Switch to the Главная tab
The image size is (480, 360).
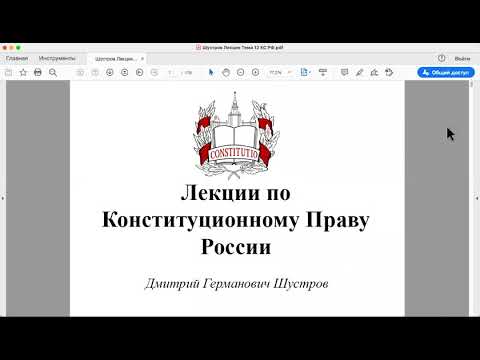[x=17, y=58]
